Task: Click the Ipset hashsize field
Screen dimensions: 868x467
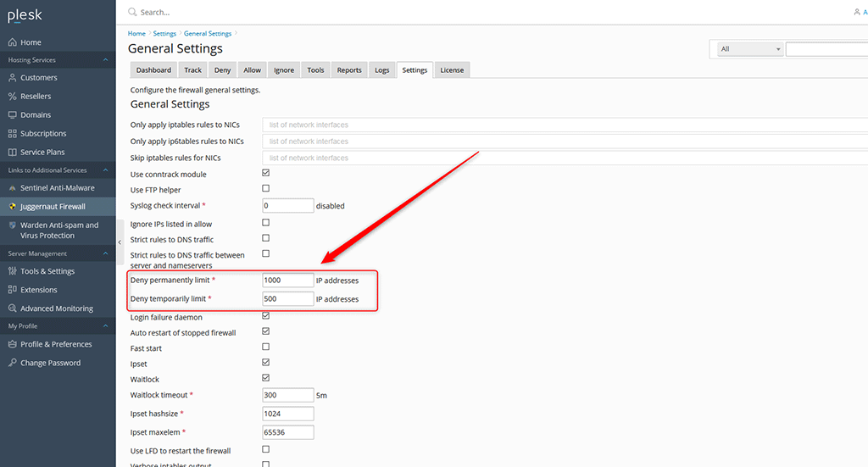Action: tap(288, 414)
